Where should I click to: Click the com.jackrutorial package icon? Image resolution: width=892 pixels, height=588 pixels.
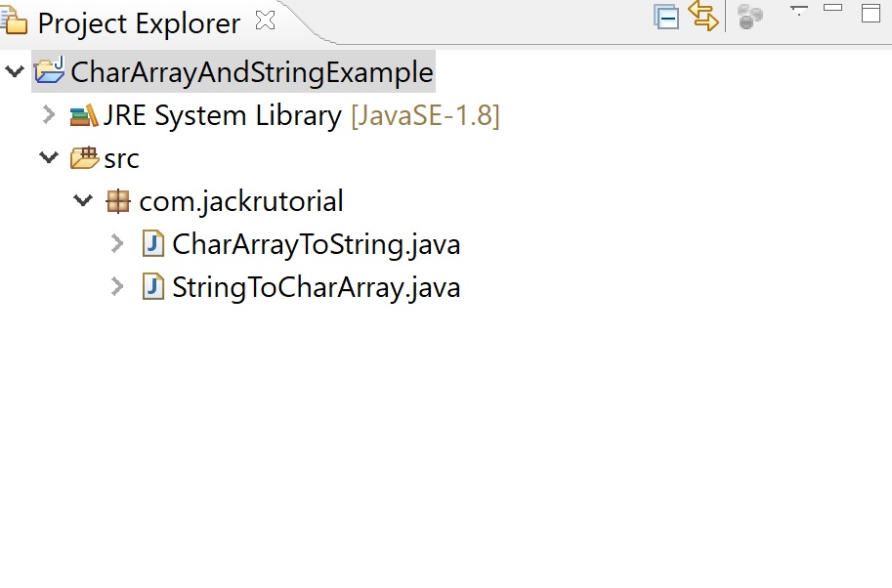click(x=117, y=200)
